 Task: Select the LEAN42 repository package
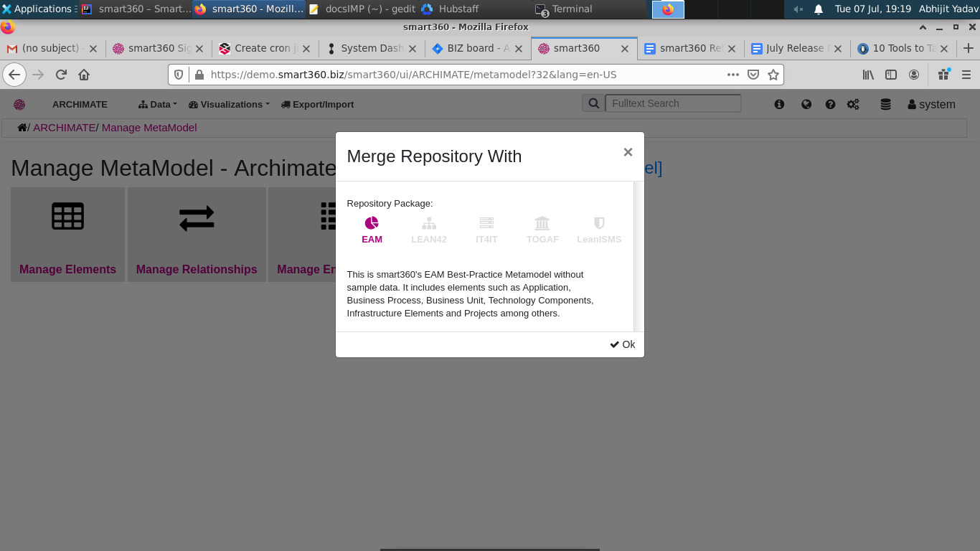click(429, 230)
